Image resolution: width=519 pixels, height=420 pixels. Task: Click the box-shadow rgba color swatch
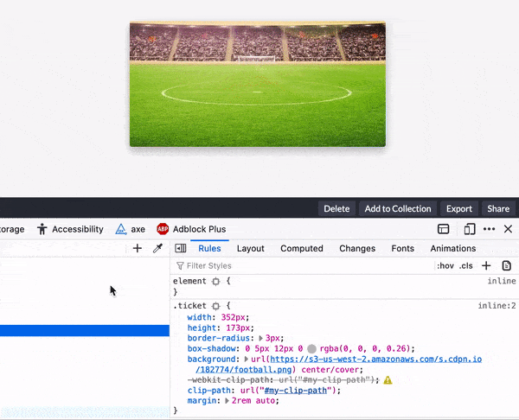311,348
